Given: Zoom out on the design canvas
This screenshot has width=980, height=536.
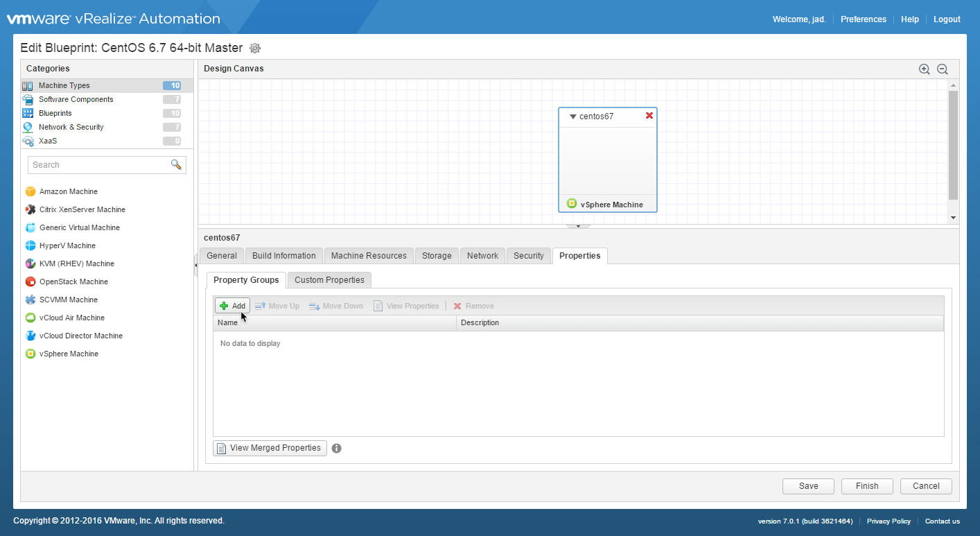Looking at the screenshot, I should tap(943, 69).
